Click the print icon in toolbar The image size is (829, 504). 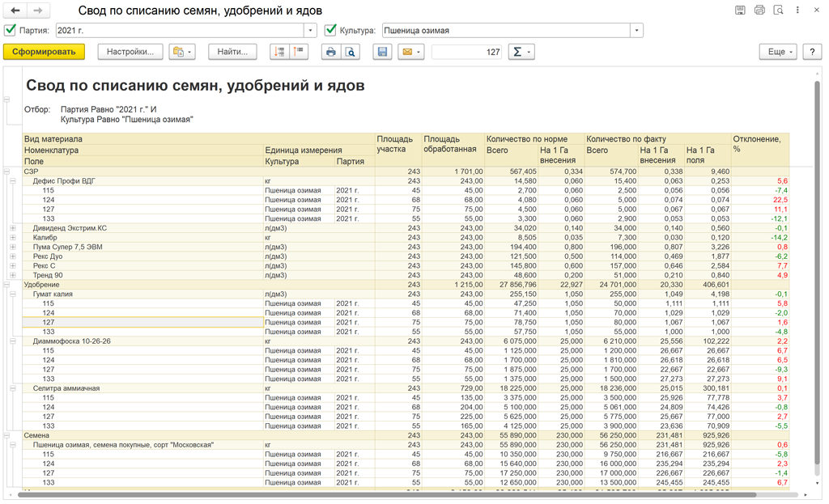330,52
